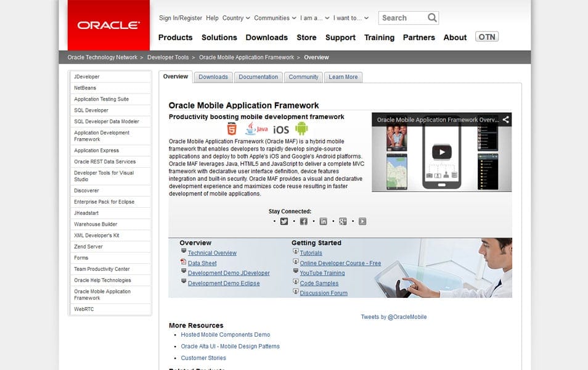The height and width of the screenshot is (370, 588).
Task: Click icon beside Technical Overview link
Action: (184, 251)
